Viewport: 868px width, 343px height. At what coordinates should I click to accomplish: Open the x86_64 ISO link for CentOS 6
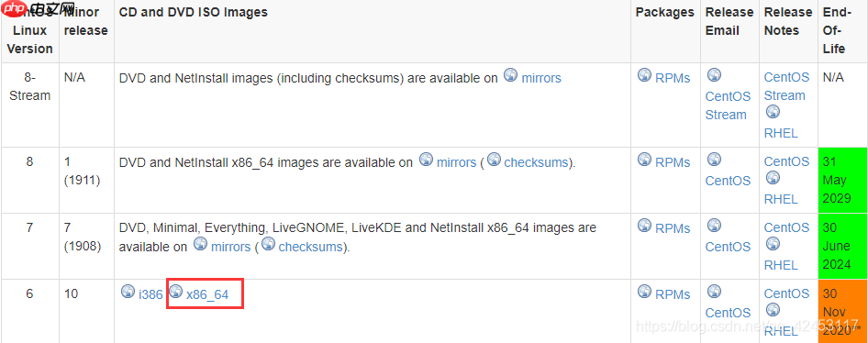pos(207,295)
